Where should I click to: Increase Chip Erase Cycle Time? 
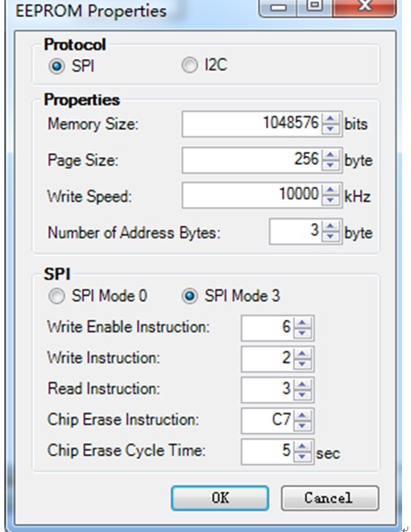(x=303, y=446)
